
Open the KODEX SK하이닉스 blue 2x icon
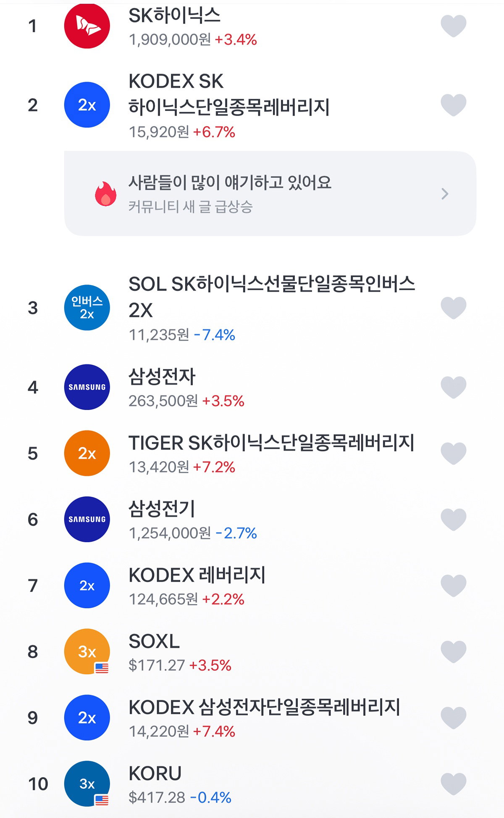click(x=87, y=105)
